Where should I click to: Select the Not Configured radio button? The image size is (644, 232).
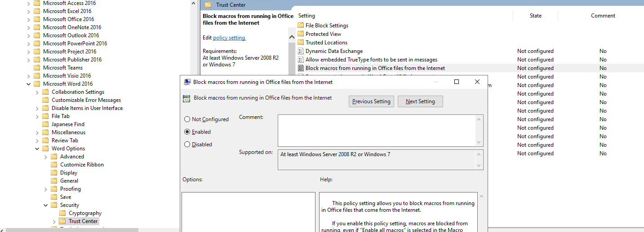click(187, 119)
